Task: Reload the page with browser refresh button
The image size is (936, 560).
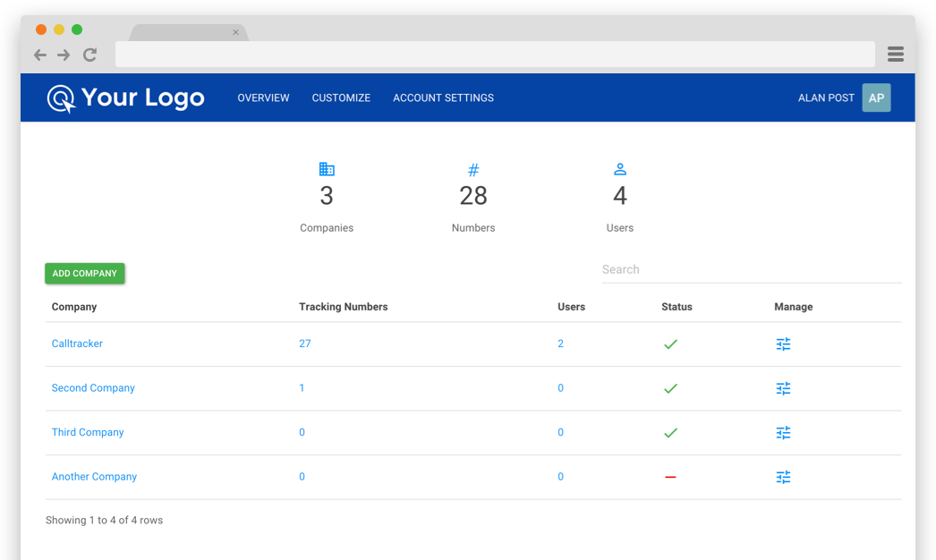Action: tap(89, 55)
